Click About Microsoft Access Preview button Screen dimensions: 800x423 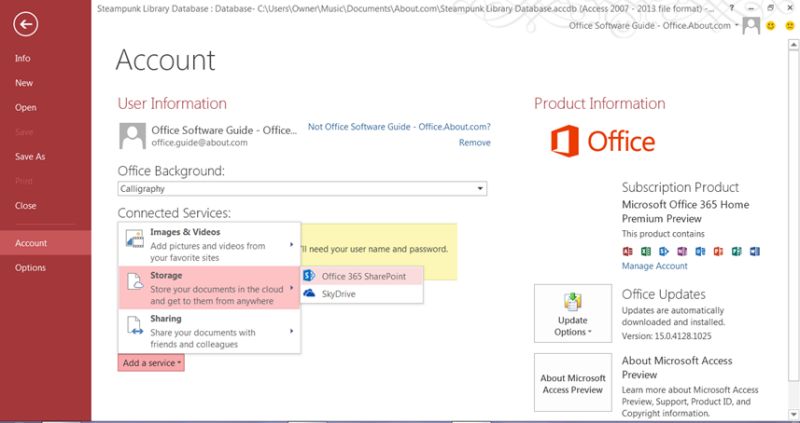point(572,383)
